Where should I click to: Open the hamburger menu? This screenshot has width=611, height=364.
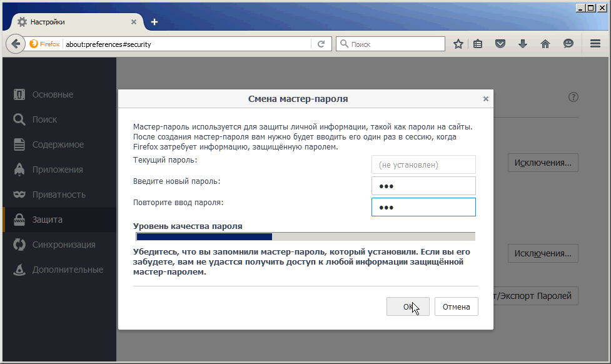595,44
